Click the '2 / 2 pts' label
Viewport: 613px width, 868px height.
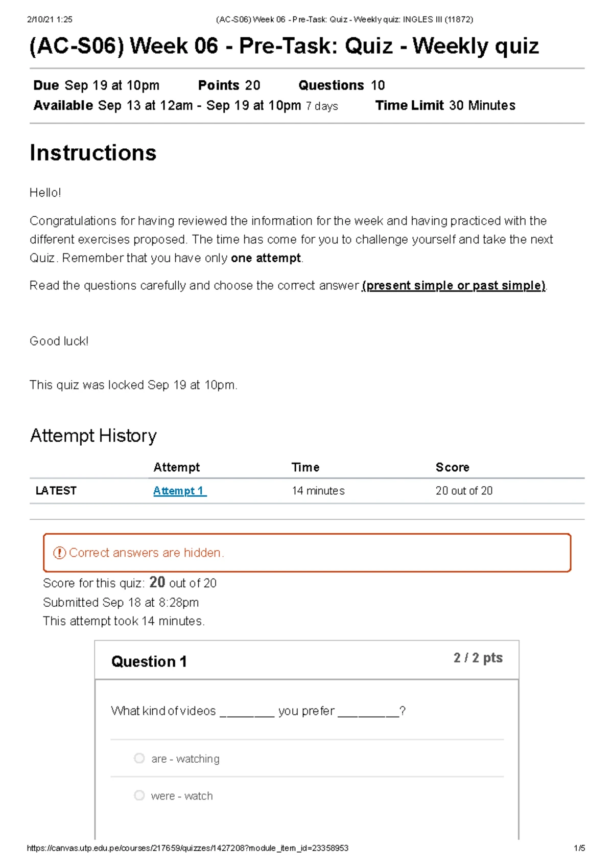(x=478, y=658)
